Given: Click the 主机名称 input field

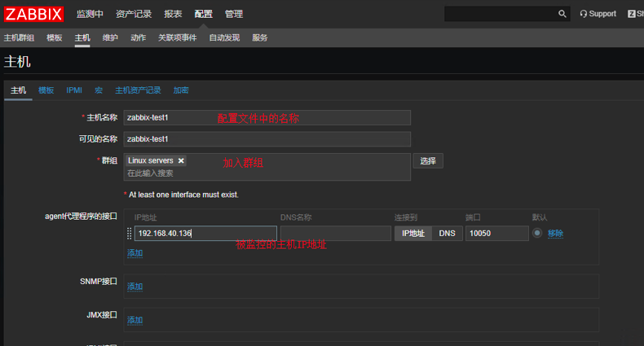Looking at the screenshot, I should tap(267, 118).
